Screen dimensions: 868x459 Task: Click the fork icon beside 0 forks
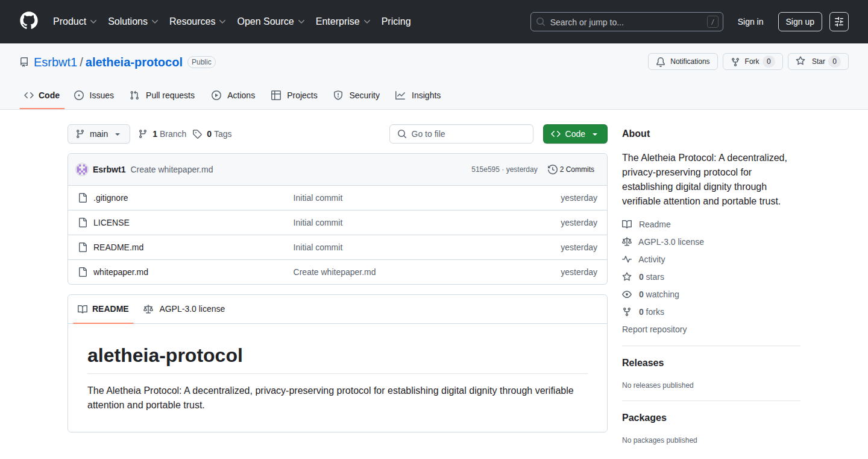(x=627, y=312)
